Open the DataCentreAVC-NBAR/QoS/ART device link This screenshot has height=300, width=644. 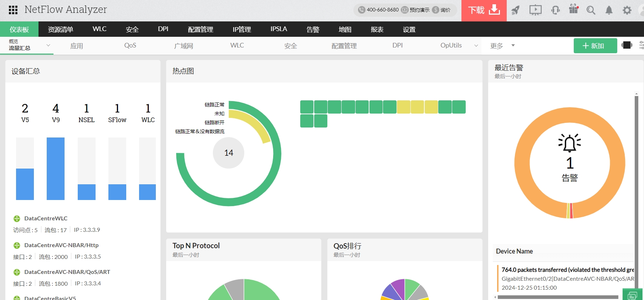coord(67,272)
